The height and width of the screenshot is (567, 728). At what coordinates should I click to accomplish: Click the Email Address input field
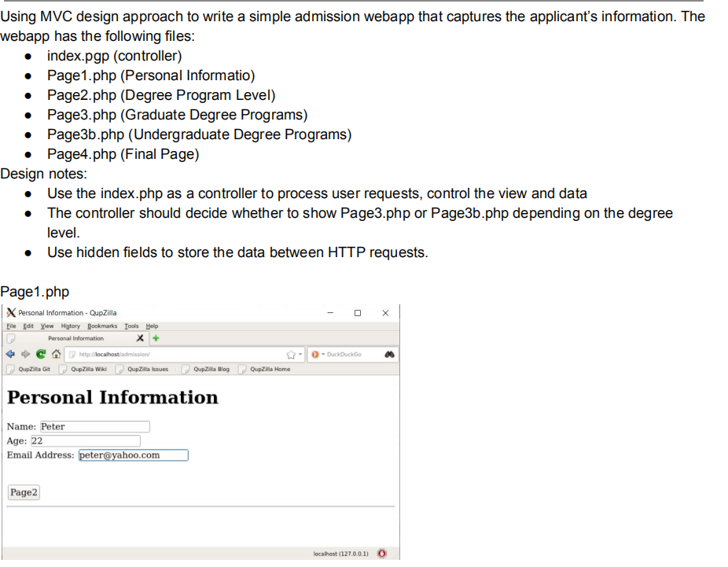coord(133,455)
